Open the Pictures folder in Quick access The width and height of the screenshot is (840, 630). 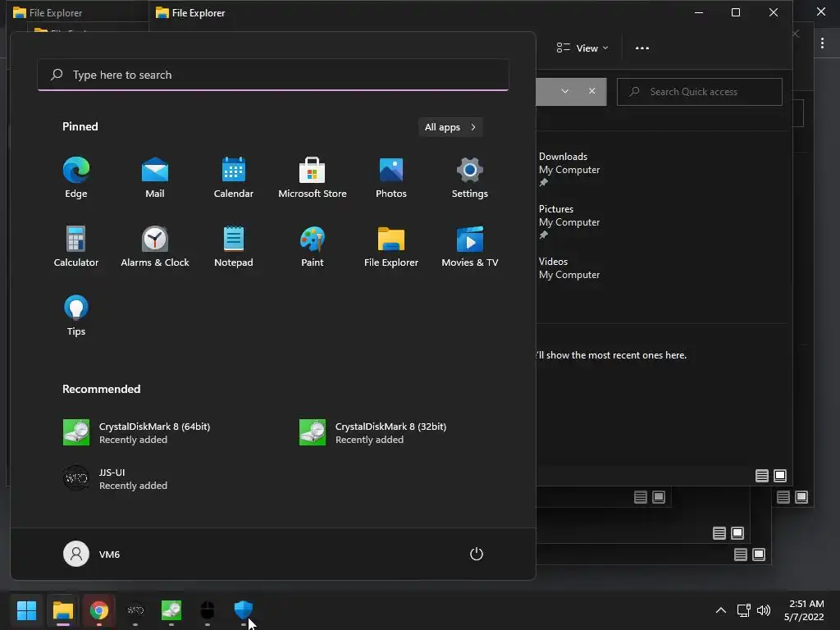[569, 221]
